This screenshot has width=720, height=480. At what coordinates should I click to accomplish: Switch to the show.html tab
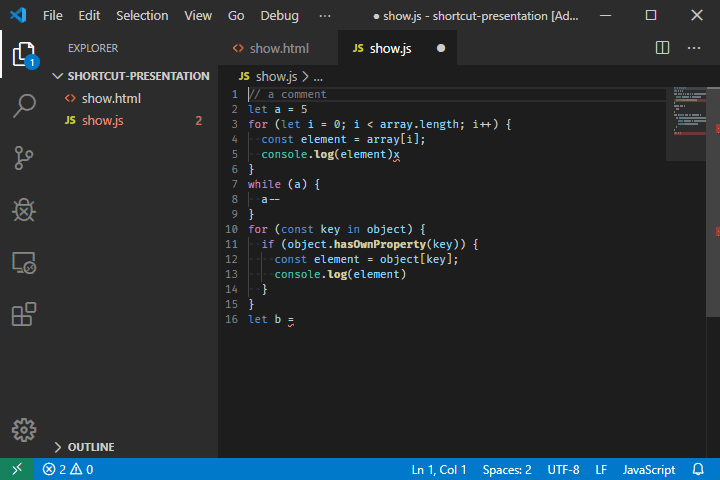[x=271, y=48]
